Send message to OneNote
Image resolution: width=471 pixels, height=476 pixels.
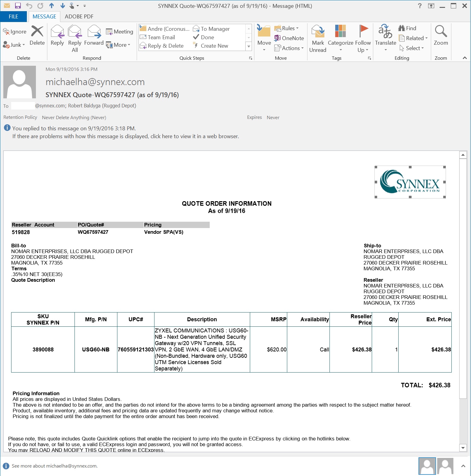(x=289, y=38)
